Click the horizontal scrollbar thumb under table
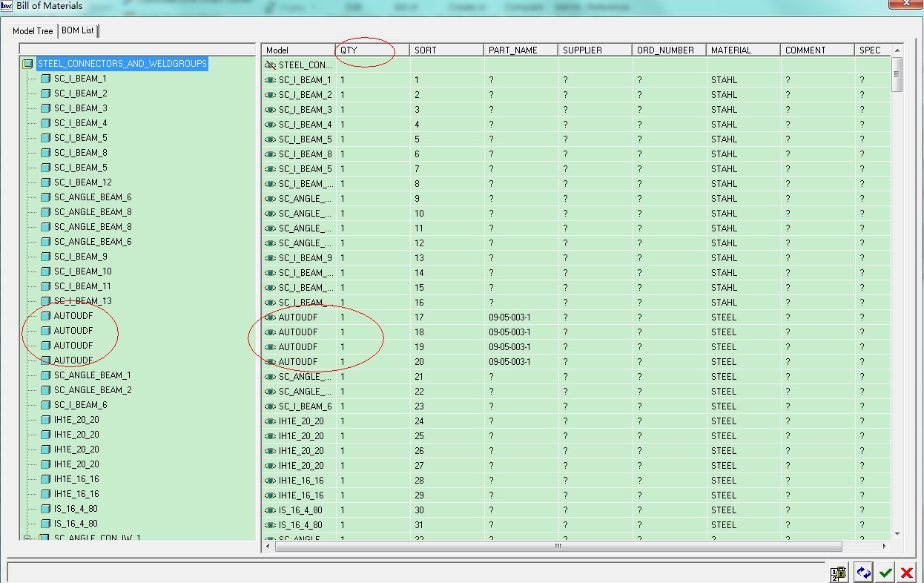The height and width of the screenshot is (583, 924). (558, 547)
